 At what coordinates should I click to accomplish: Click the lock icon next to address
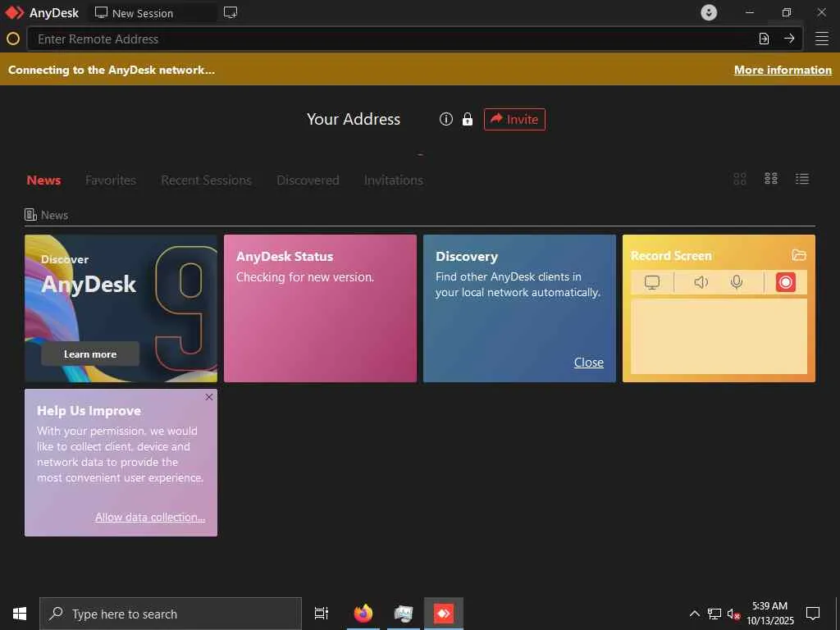[467, 119]
